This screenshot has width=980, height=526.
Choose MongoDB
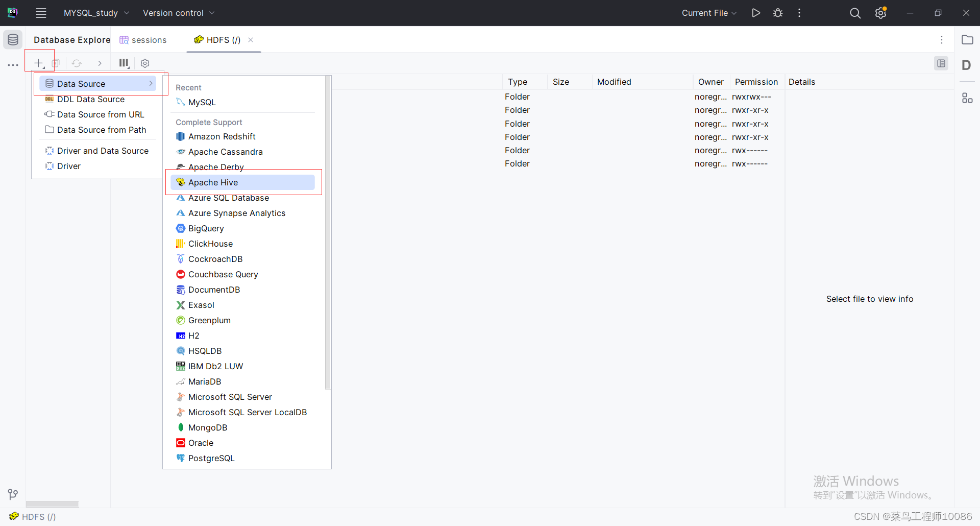(243, 427)
